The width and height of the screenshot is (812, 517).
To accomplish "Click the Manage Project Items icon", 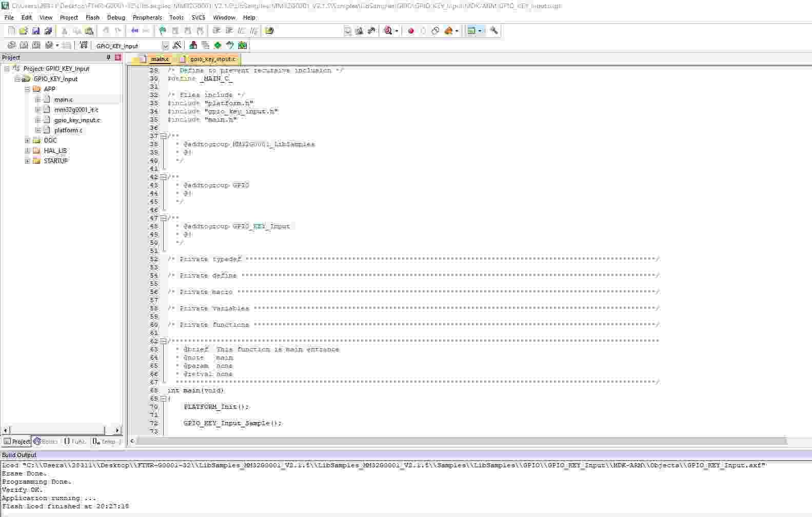I will point(193,45).
